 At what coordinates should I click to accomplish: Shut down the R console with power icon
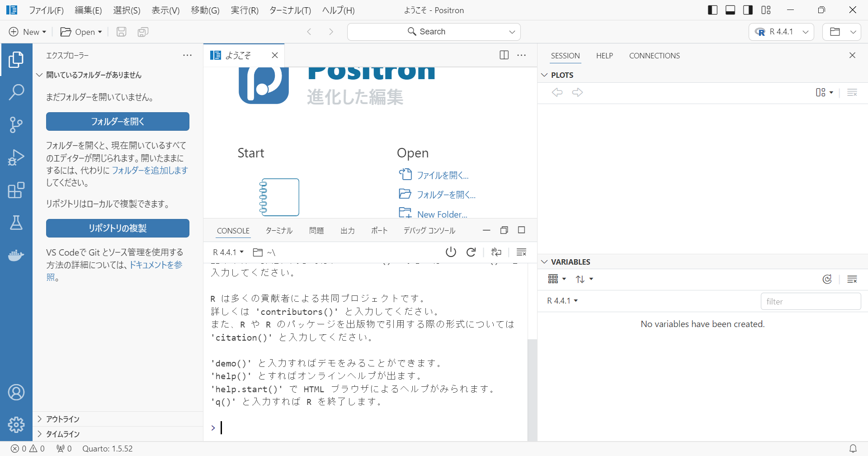(x=451, y=252)
